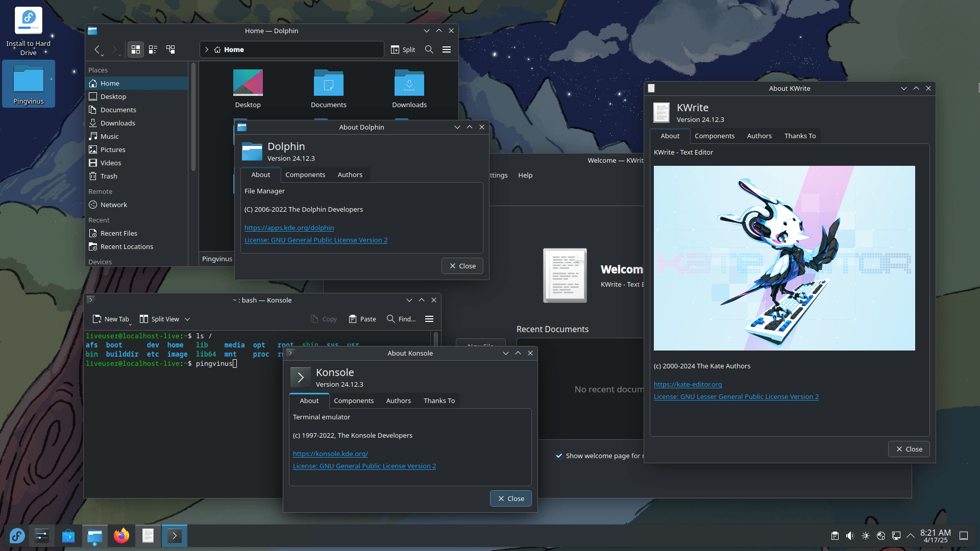Go forward in Dolphin navigation
Image resolution: width=980 pixels, height=551 pixels.
(x=114, y=49)
